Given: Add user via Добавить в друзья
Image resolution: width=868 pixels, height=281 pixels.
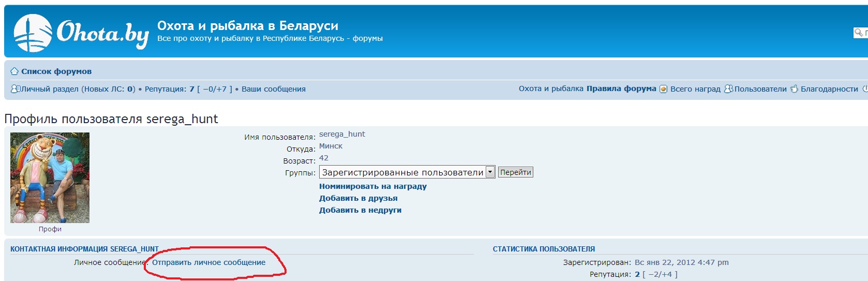Looking at the screenshot, I should pyautogui.click(x=358, y=198).
